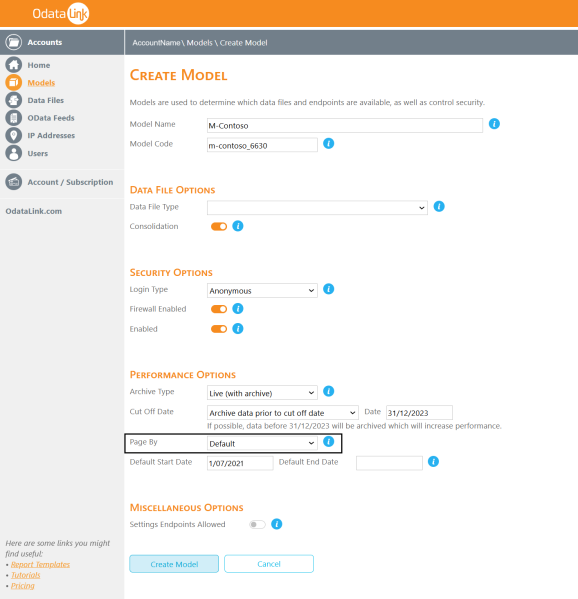
Task: Show info for Model Code field
Action: (x=329, y=143)
